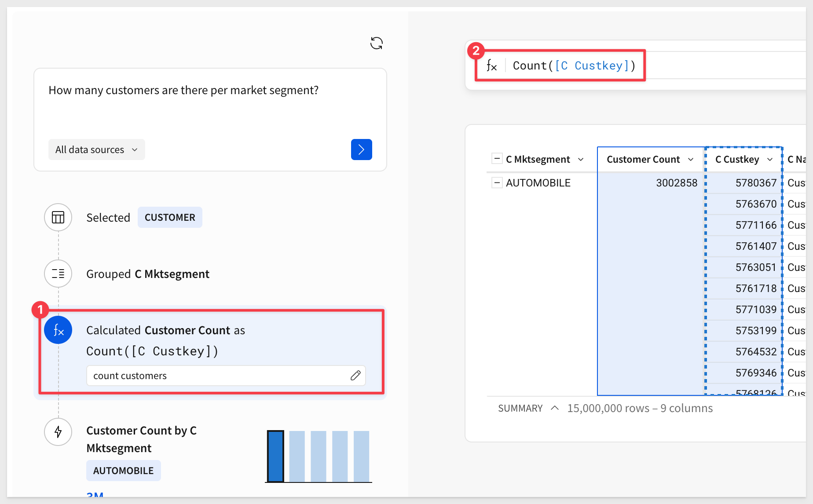Screen dimensions: 813x504
Task: Open the C Custkey column dropdown
Action: [x=769, y=159]
